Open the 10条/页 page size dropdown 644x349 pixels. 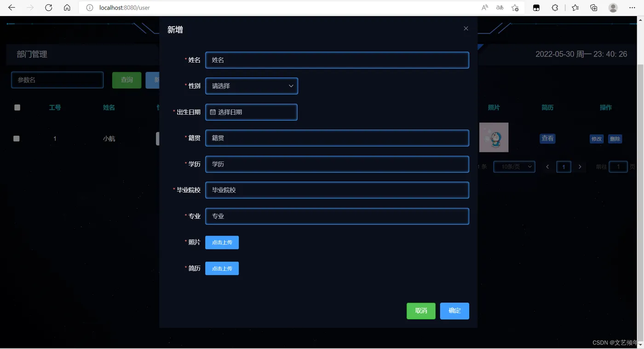click(x=514, y=167)
